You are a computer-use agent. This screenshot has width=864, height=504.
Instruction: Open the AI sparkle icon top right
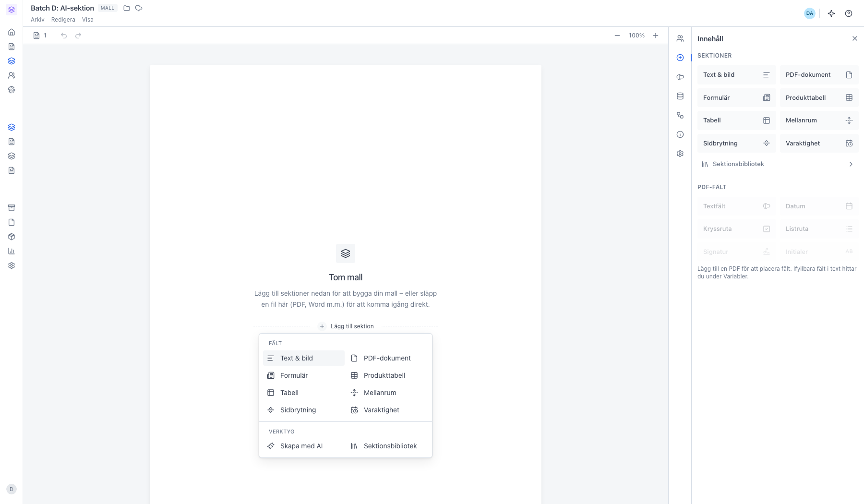pos(831,13)
